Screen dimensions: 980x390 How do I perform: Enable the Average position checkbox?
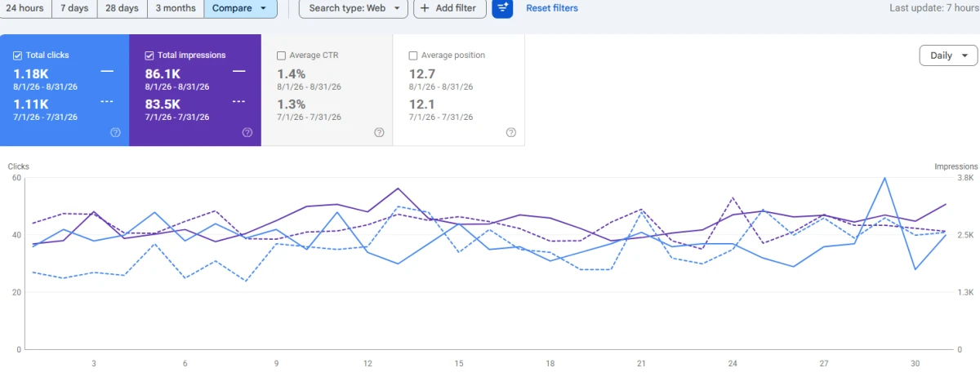coord(413,55)
